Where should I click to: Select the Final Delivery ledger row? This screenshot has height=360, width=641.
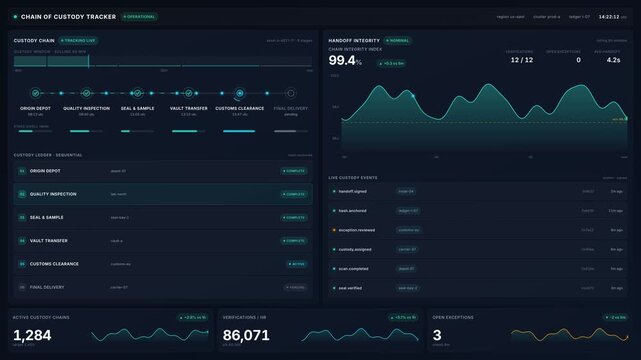coord(163,287)
